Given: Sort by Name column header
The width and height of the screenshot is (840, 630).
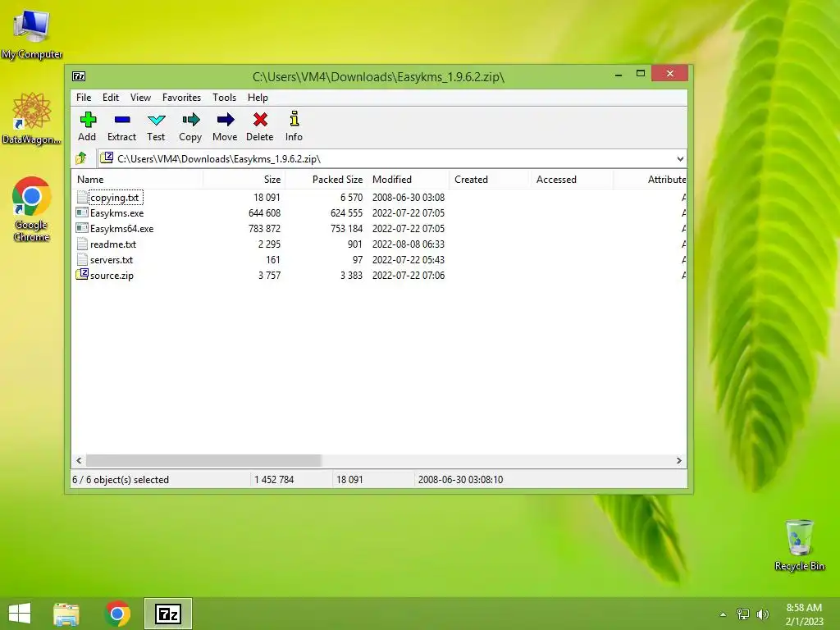Looking at the screenshot, I should coord(137,180).
